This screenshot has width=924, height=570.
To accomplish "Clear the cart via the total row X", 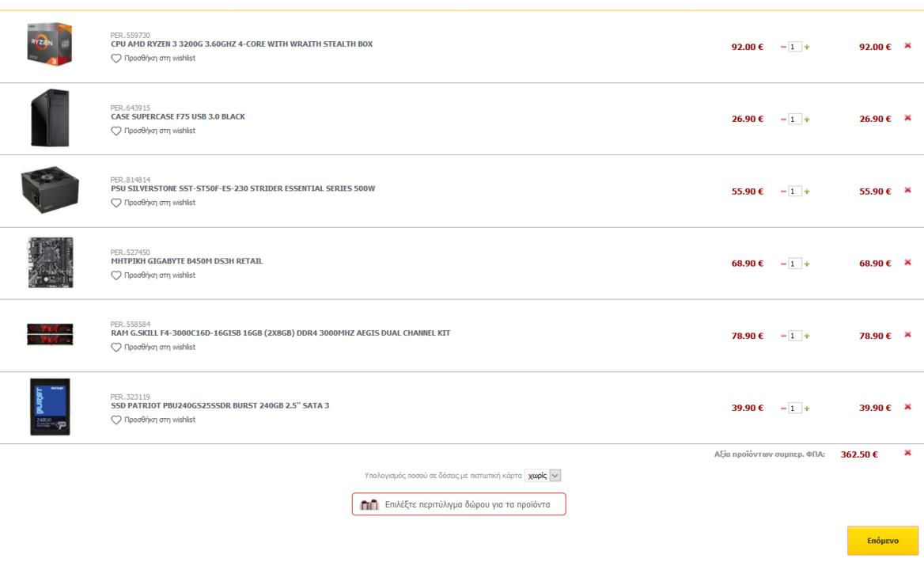I will point(907,453).
